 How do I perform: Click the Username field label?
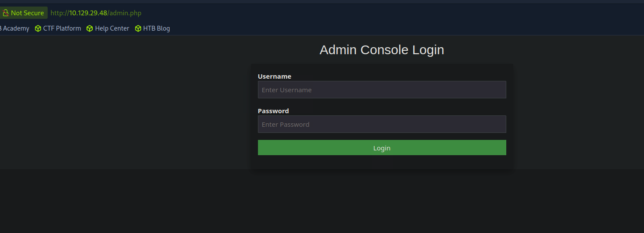click(x=274, y=77)
